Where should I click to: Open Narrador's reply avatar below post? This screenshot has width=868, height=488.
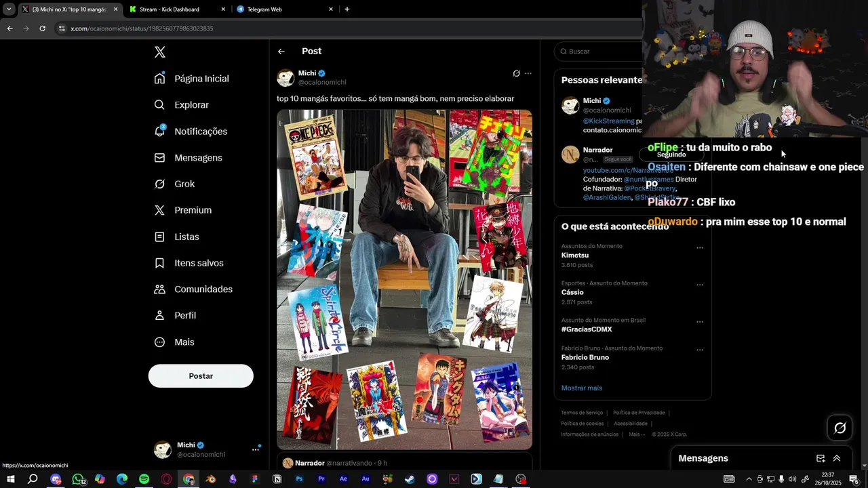pos(288,463)
